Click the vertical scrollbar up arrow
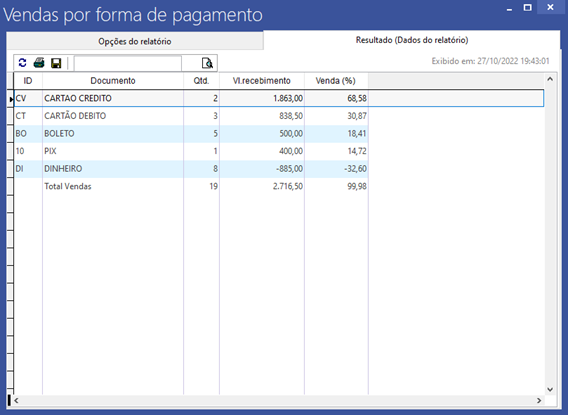 tap(550, 79)
